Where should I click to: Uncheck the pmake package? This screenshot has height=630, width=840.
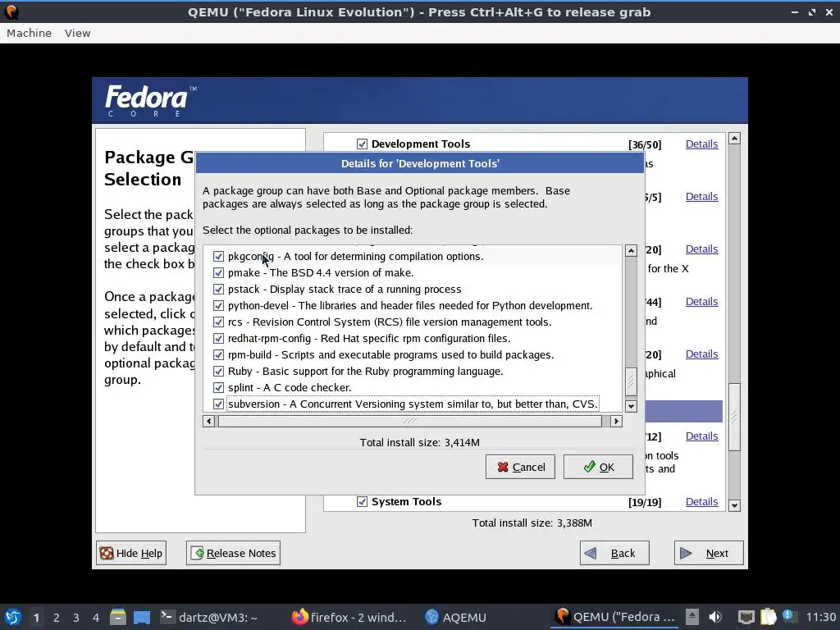click(x=218, y=272)
